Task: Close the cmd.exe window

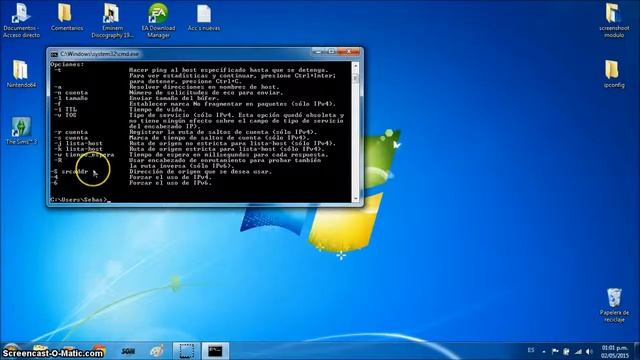Action: [349, 52]
